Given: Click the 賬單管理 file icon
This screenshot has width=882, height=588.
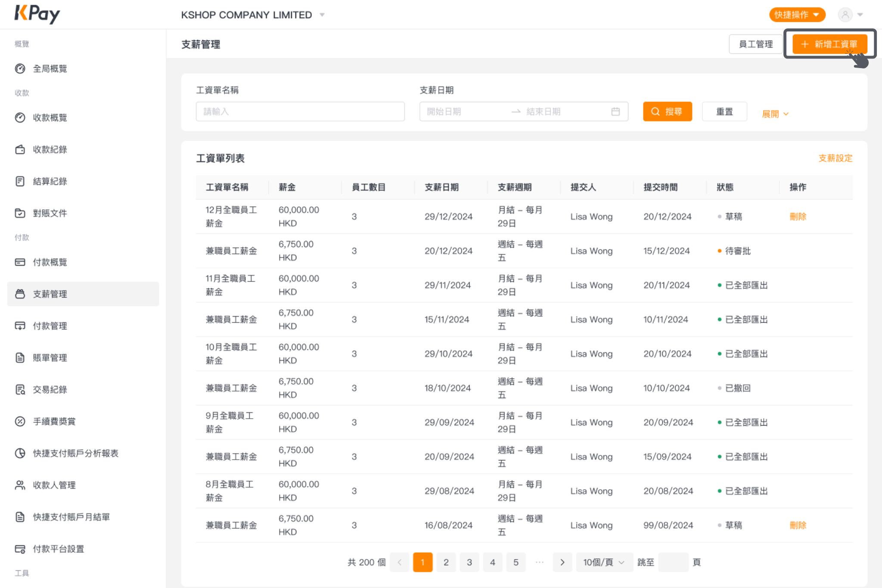Looking at the screenshot, I should pos(20,358).
